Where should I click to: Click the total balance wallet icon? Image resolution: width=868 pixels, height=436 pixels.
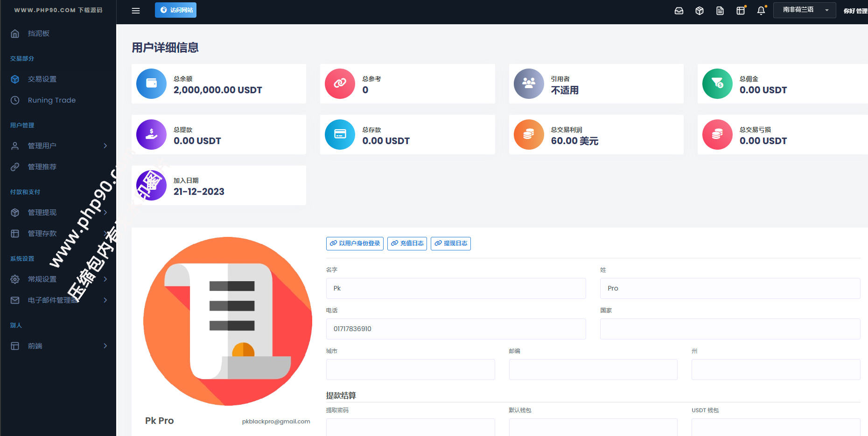click(151, 84)
